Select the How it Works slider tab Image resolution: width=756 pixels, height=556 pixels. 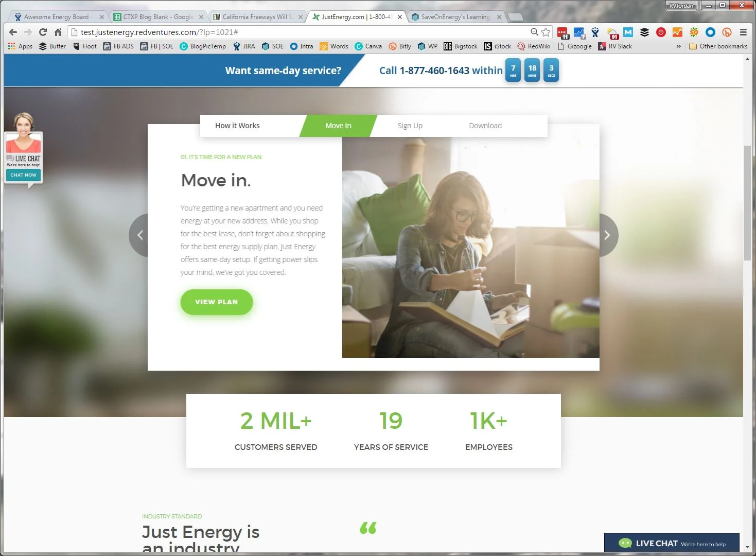237,126
